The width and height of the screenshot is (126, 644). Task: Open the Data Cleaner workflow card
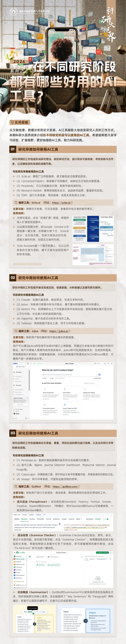(x=72, y=393)
